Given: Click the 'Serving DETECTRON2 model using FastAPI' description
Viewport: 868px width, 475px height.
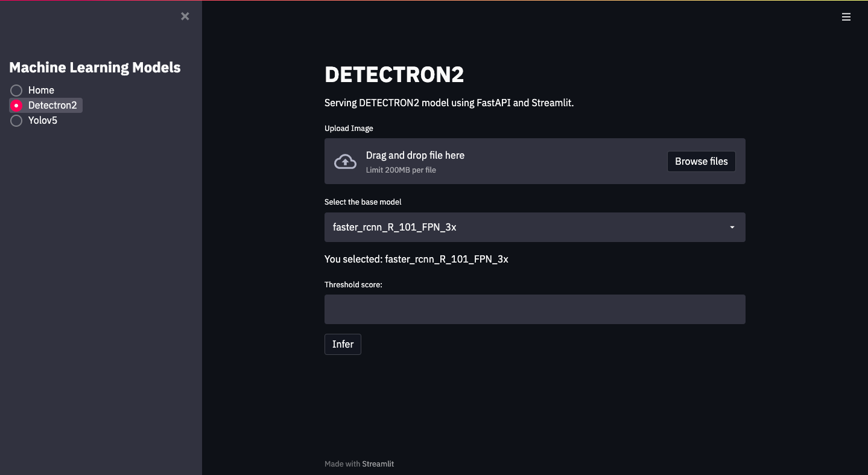Looking at the screenshot, I should coord(449,103).
